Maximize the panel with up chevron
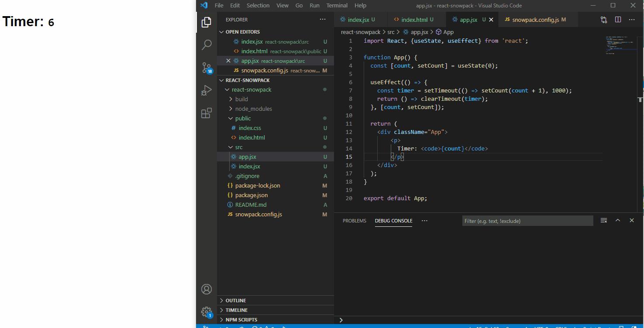Screen dimensions: 644x328 618,221
